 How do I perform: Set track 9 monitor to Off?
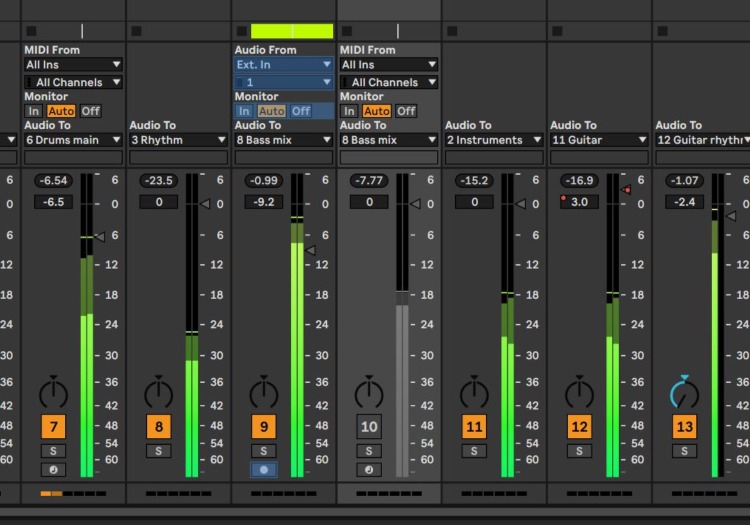point(301,111)
